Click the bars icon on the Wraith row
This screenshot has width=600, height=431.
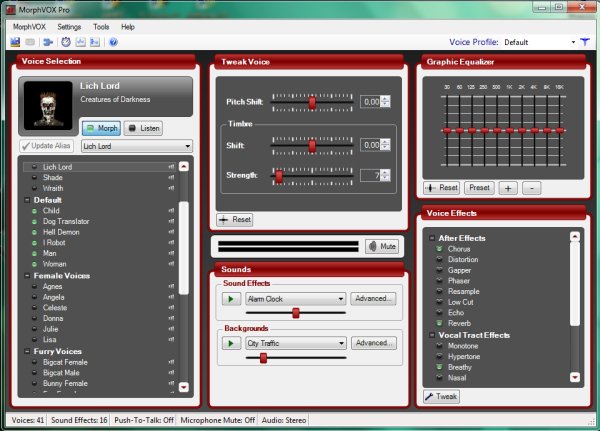[171, 188]
